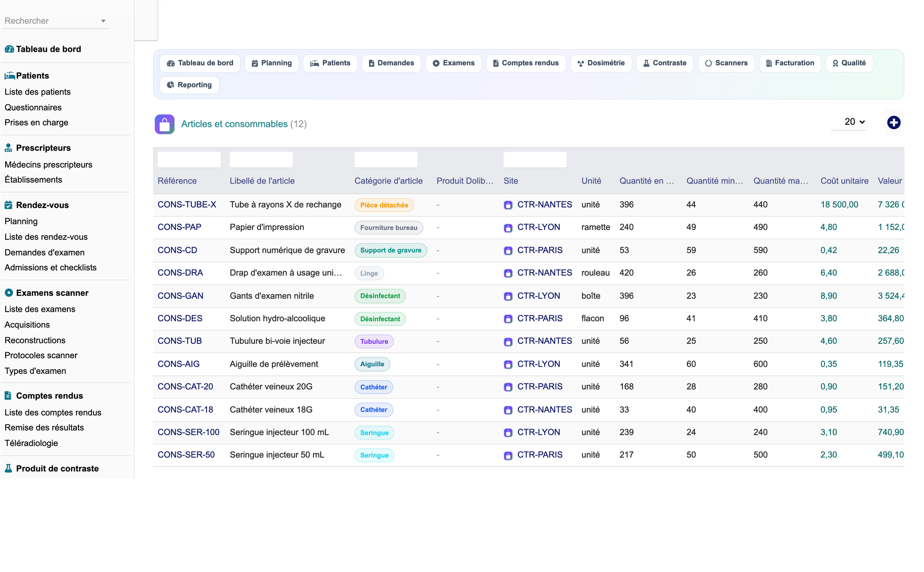Click the Produit de contraste flask icon
The width and height of the screenshot is (924, 572).
[x=9, y=468]
